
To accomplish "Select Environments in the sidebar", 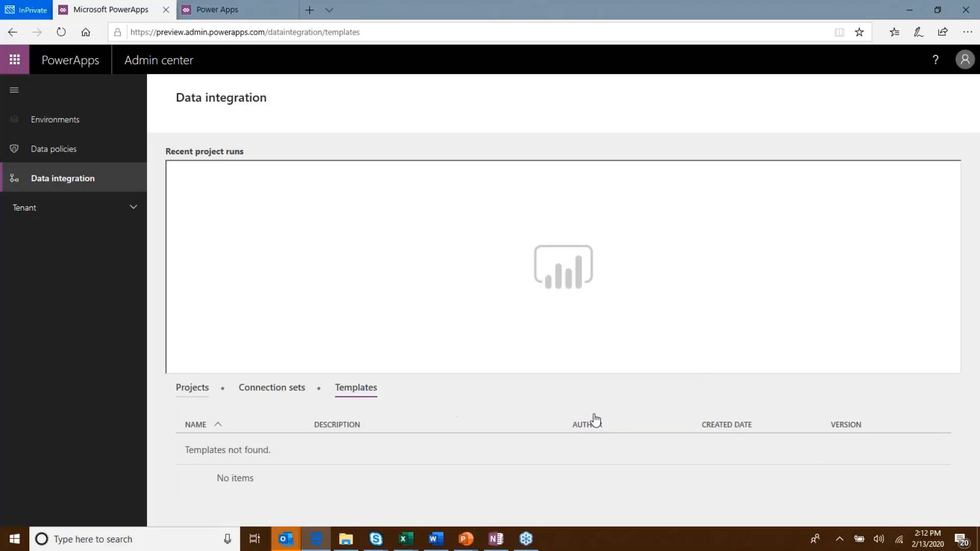I will [x=55, y=119].
